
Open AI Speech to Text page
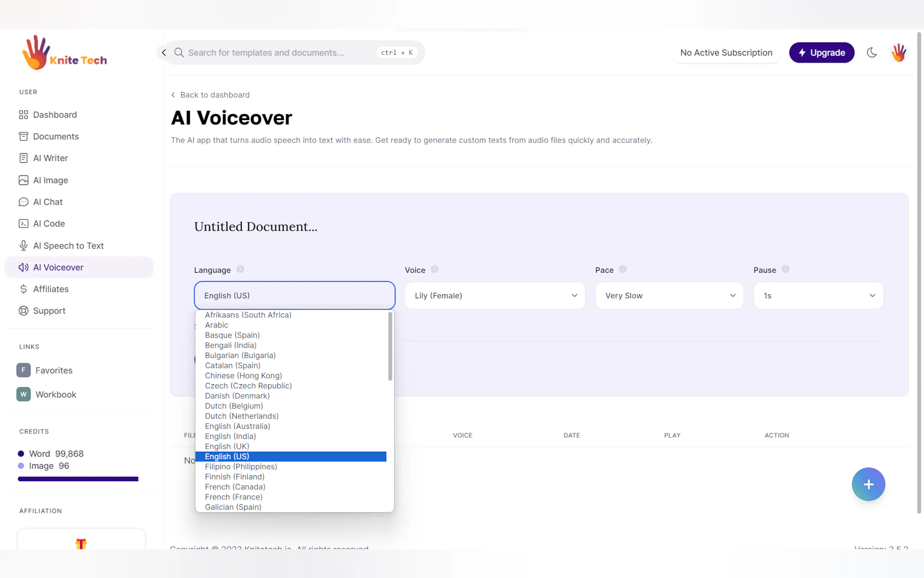68,245
